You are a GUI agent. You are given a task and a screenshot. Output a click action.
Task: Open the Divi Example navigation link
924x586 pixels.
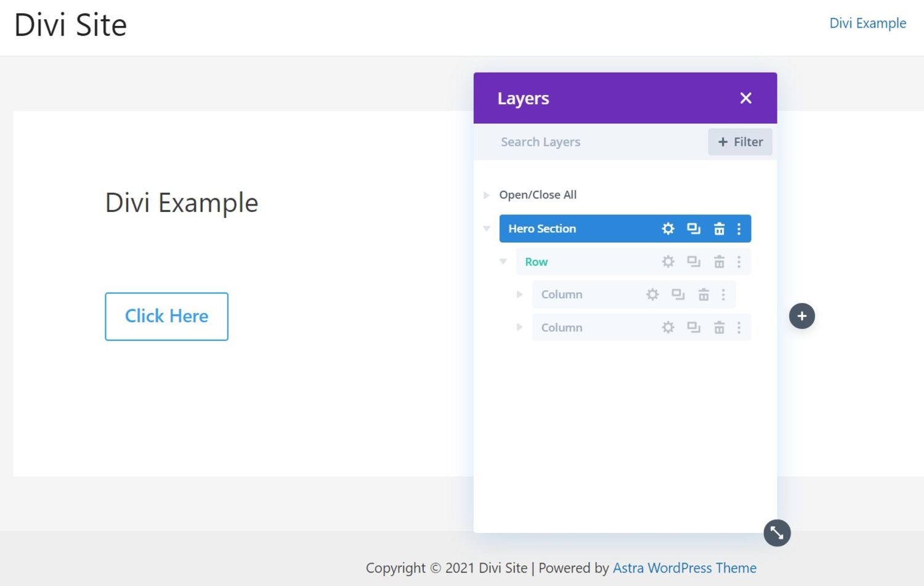(868, 23)
